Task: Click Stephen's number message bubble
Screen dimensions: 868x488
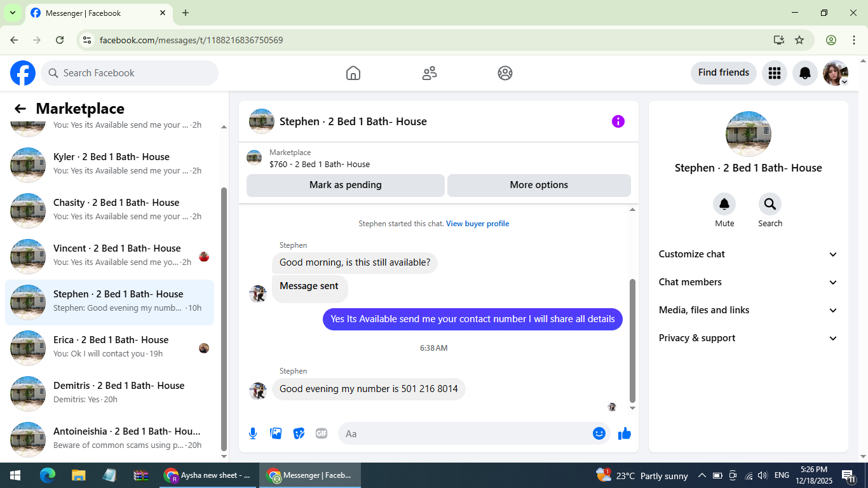Action: (369, 389)
